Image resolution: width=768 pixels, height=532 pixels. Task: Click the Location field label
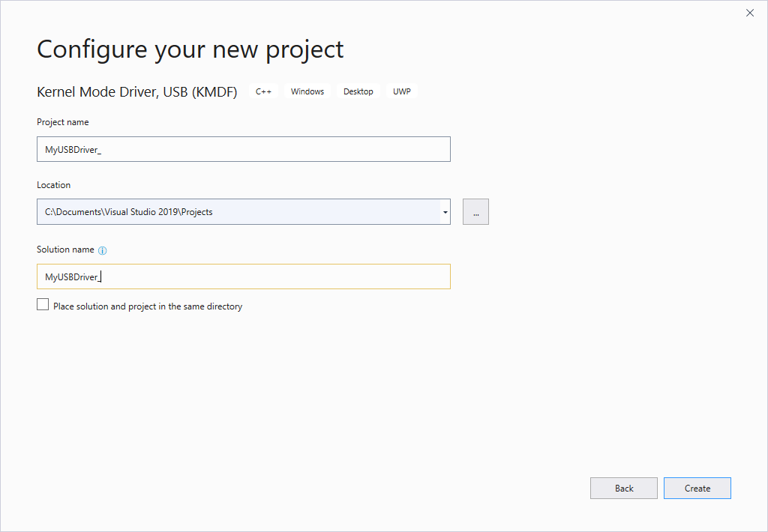[53, 184]
